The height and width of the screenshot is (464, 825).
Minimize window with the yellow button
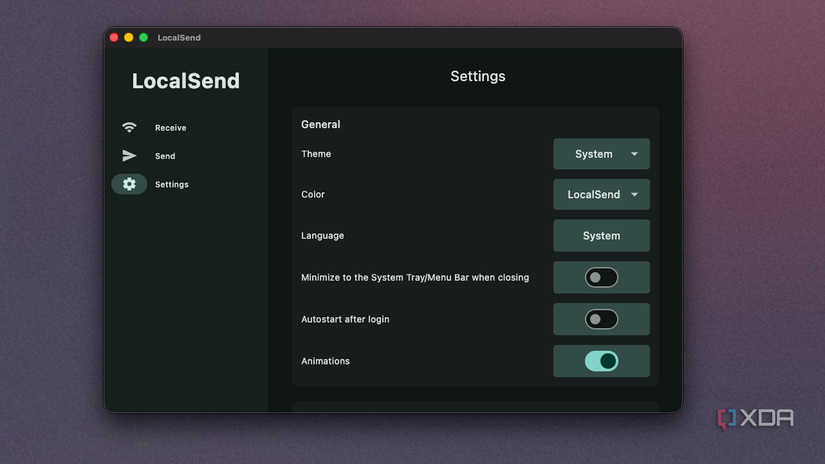pyautogui.click(x=128, y=37)
